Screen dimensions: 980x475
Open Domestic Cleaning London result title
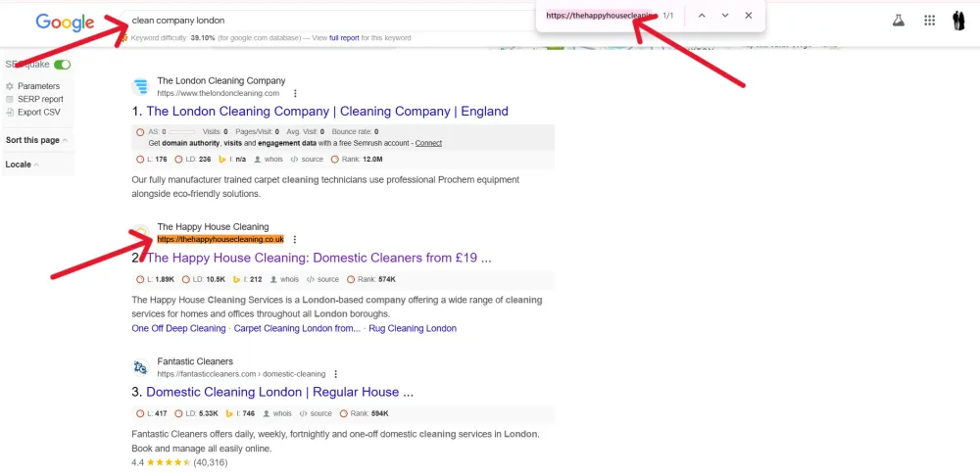tap(279, 392)
